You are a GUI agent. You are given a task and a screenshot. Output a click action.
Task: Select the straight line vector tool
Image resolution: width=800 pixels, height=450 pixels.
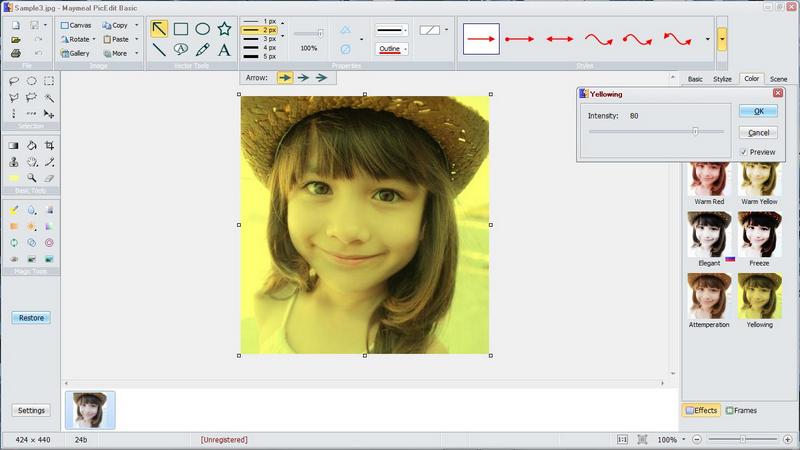pyautogui.click(x=159, y=49)
